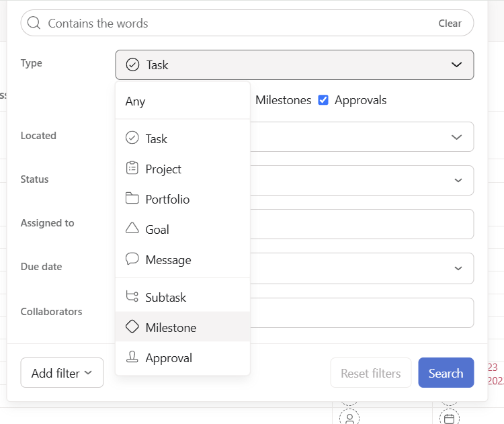
Task: Open the Due date dropdown chevron
Action: click(x=458, y=268)
